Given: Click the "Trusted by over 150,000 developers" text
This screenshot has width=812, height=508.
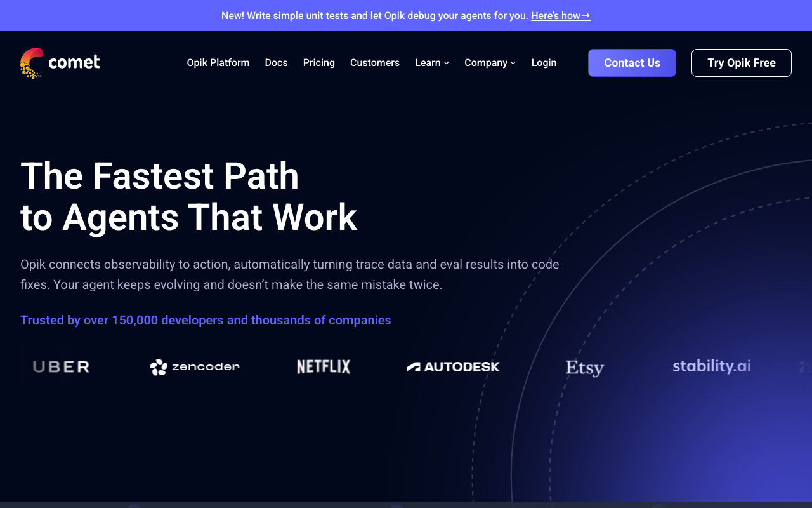Looking at the screenshot, I should tap(206, 320).
